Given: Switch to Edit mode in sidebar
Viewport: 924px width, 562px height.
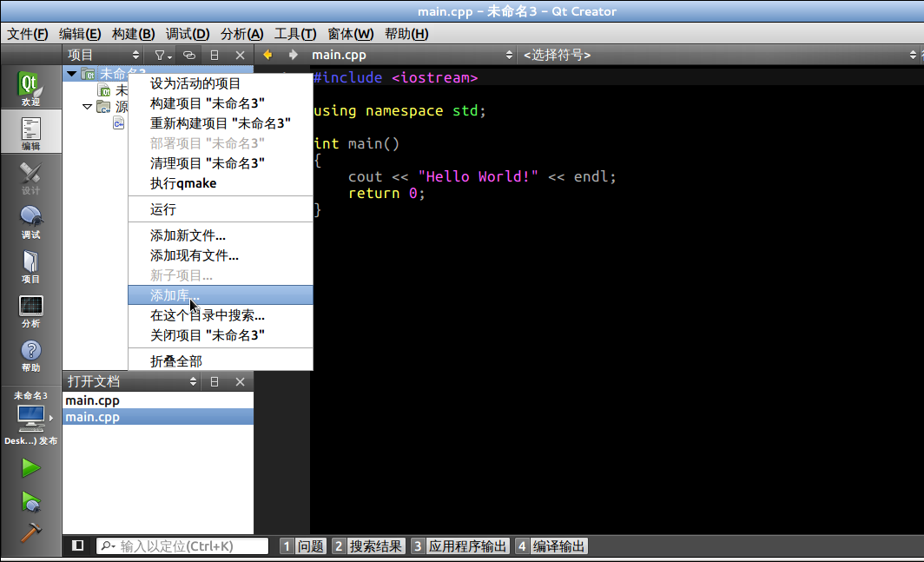Looking at the screenshot, I should click(30, 133).
